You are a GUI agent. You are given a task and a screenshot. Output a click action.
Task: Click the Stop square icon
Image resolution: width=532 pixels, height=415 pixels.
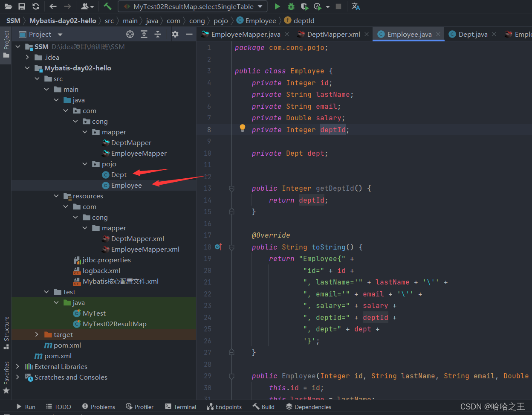pyautogui.click(x=338, y=6)
